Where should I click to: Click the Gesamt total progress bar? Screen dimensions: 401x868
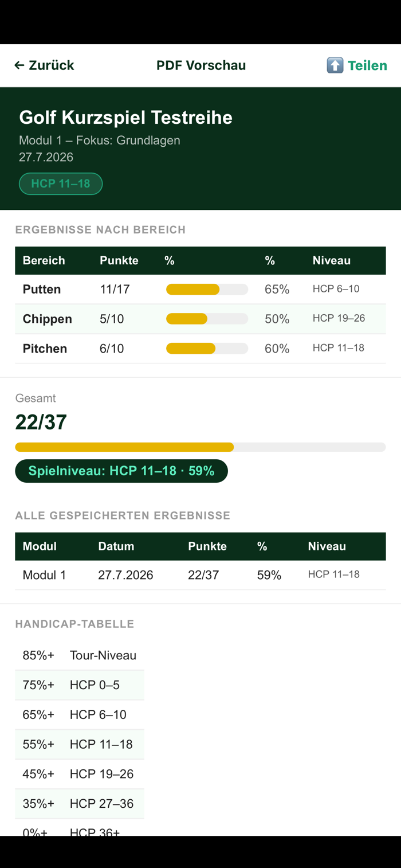pos(200,447)
